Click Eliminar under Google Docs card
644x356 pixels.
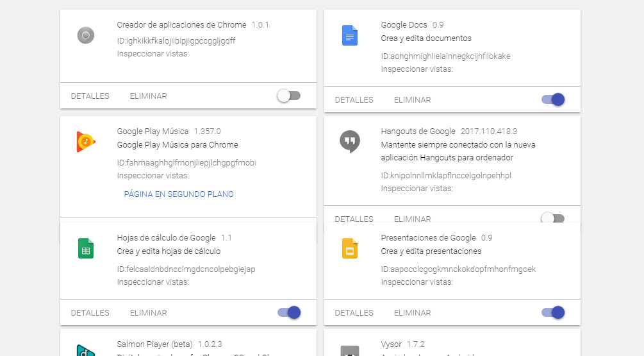coord(412,99)
